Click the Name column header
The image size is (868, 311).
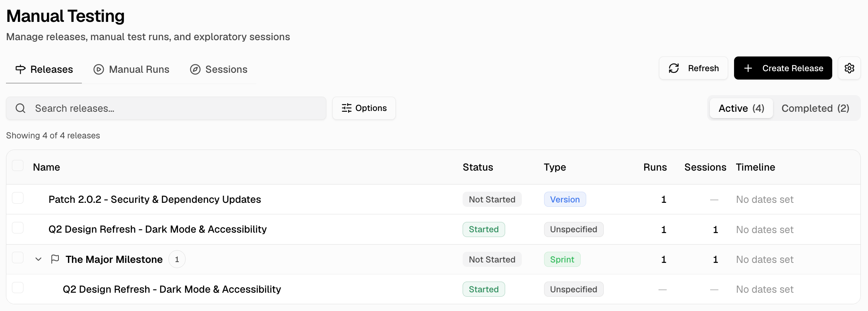pyautogui.click(x=46, y=167)
